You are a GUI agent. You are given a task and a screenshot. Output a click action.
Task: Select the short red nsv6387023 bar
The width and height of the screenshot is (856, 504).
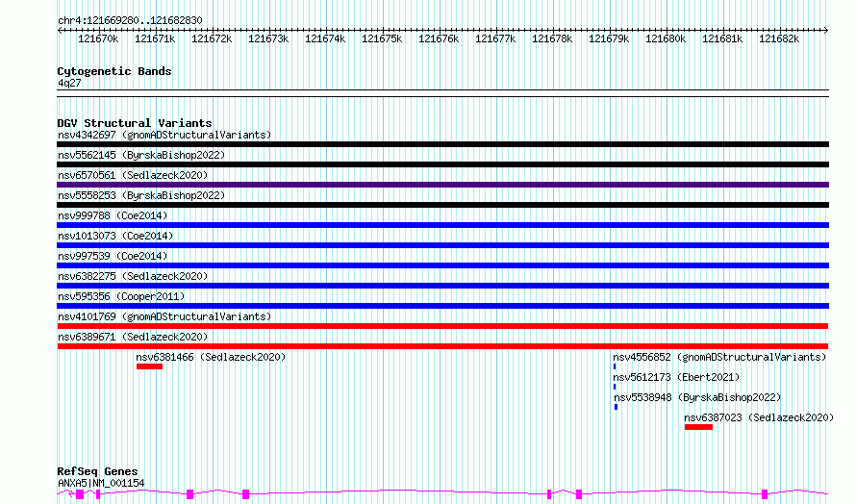tap(699, 428)
